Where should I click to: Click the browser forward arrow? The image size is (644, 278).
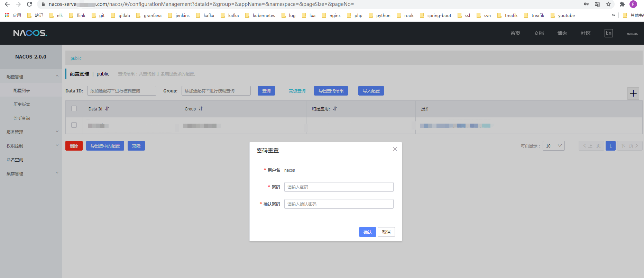click(x=18, y=4)
